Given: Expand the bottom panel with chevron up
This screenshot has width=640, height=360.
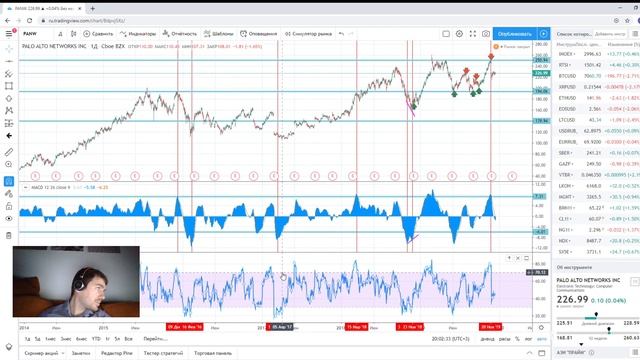Looking at the screenshot, I should [x=529, y=353].
